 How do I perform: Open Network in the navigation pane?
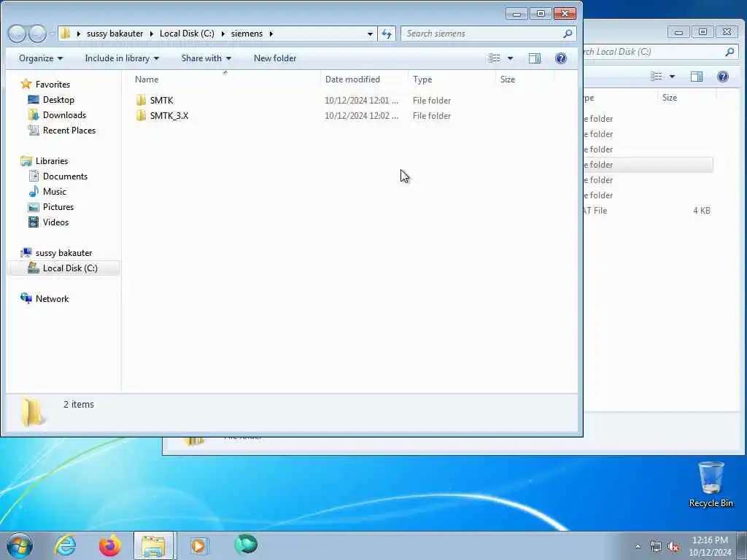52,298
